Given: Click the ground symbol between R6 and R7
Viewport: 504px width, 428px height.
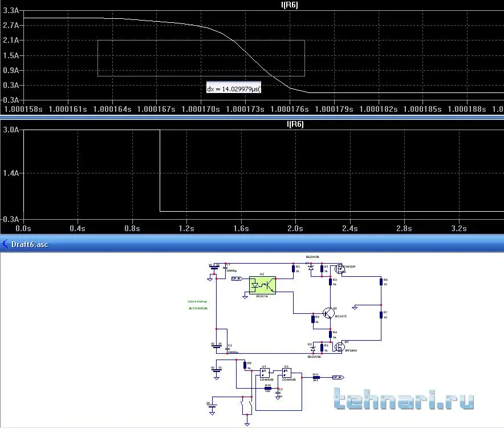Looking at the screenshot, I should (355, 308).
